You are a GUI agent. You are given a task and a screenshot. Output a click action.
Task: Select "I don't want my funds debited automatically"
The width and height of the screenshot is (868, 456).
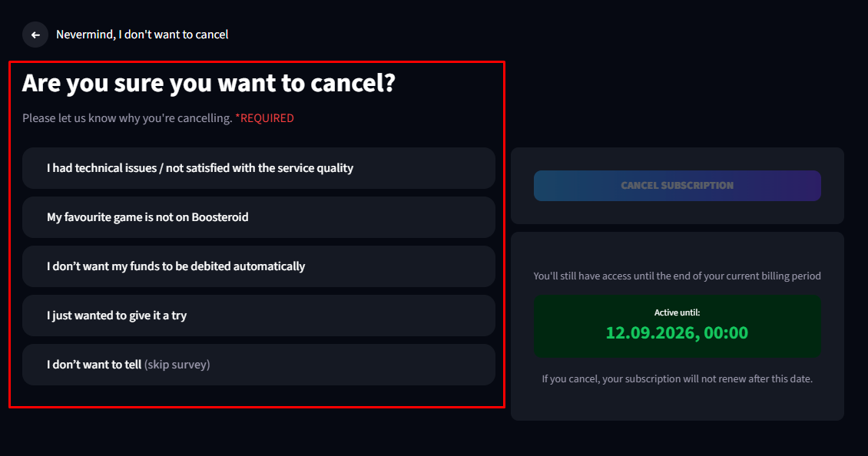click(259, 266)
